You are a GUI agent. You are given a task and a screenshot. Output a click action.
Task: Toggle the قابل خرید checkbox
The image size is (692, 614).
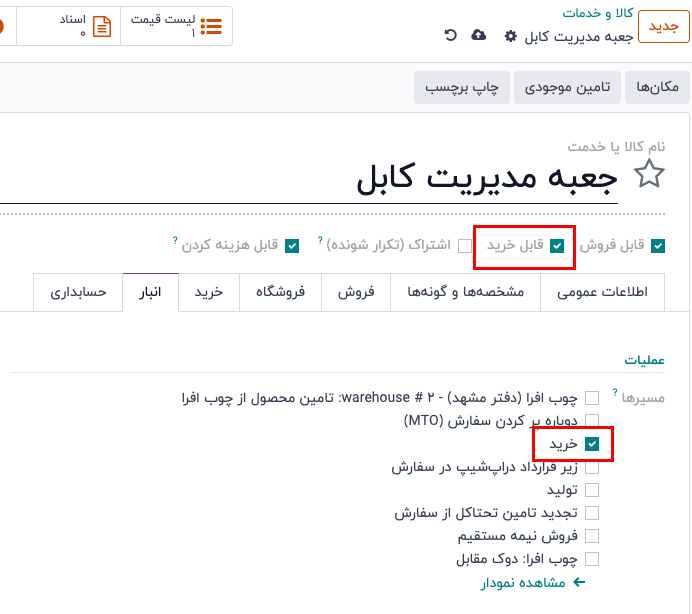tap(557, 246)
